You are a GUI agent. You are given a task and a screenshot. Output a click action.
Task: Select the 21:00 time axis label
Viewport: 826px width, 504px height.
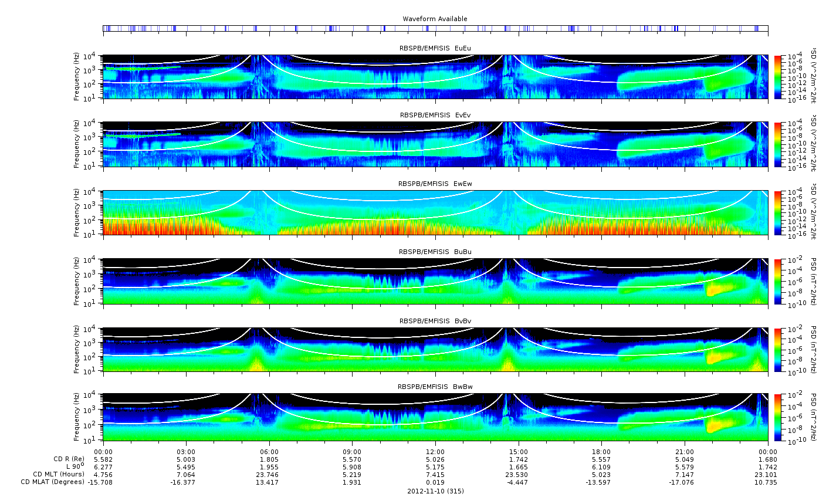[x=685, y=452]
